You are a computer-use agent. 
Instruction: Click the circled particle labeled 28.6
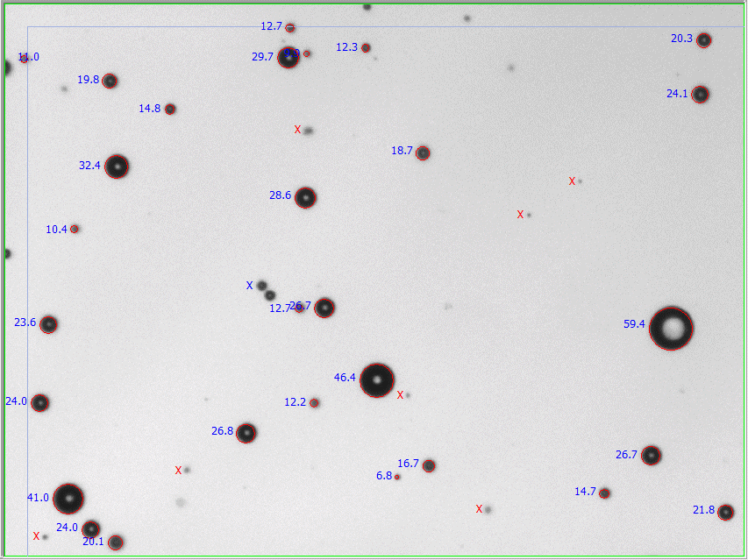[x=305, y=197]
